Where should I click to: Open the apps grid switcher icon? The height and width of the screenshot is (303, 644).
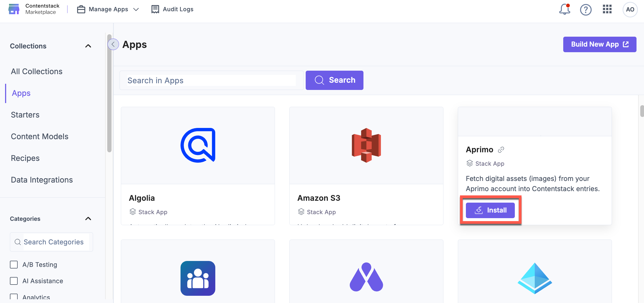[x=607, y=9]
